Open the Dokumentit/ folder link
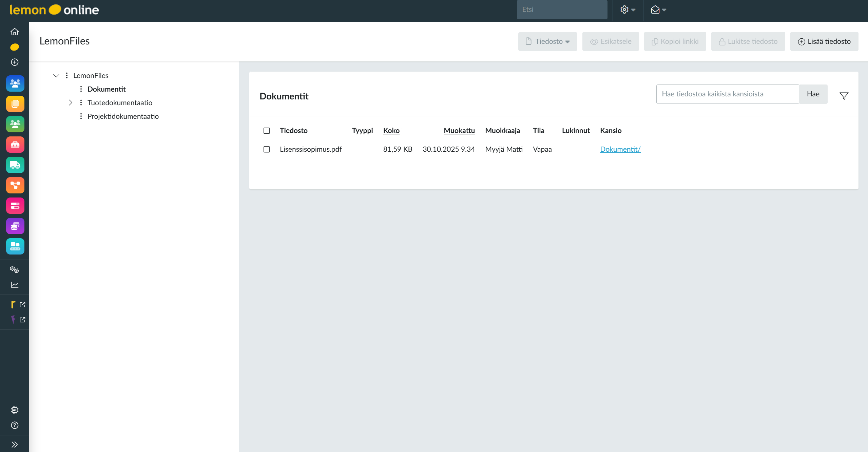 click(x=620, y=149)
